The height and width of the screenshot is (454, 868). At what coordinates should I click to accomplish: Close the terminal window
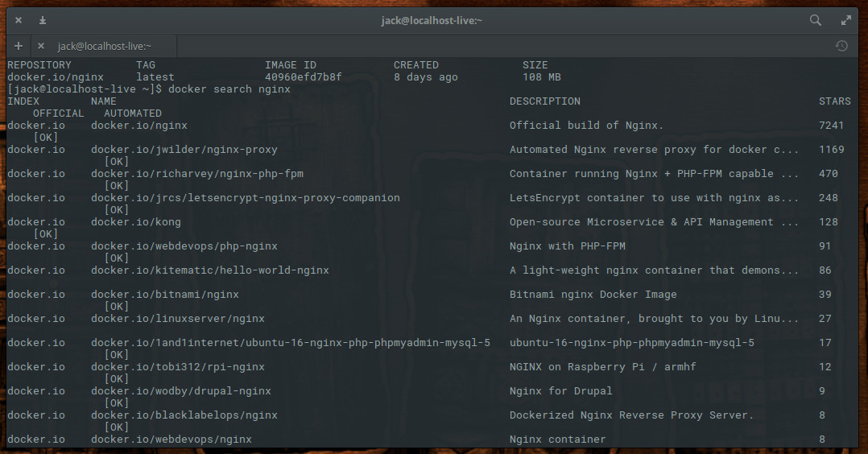tap(19, 20)
